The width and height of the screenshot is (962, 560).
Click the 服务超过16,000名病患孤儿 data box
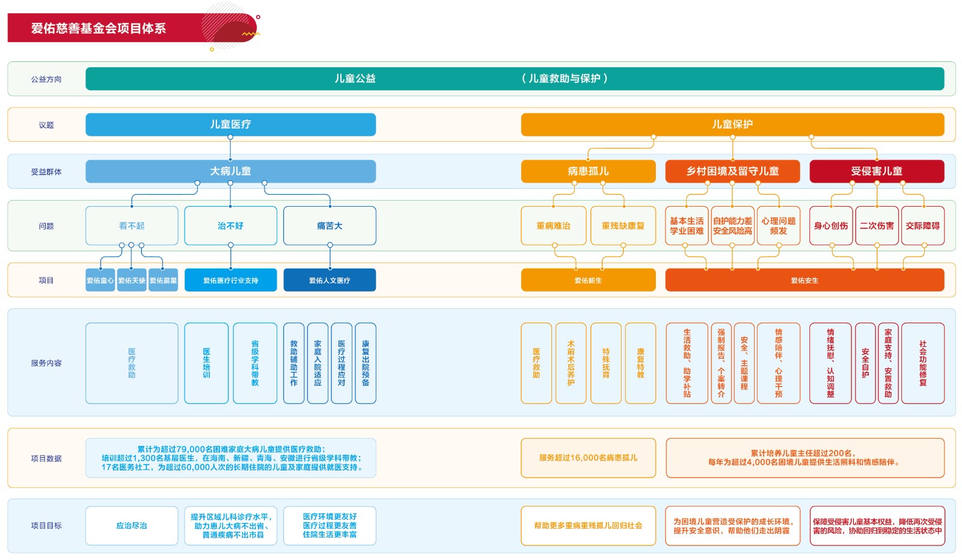click(x=588, y=458)
